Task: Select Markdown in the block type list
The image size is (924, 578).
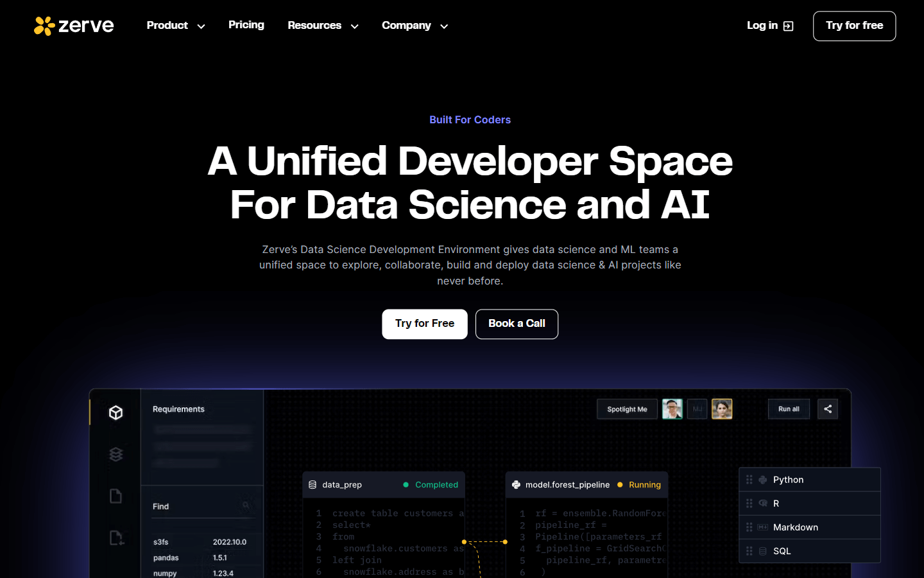Action: click(810, 527)
